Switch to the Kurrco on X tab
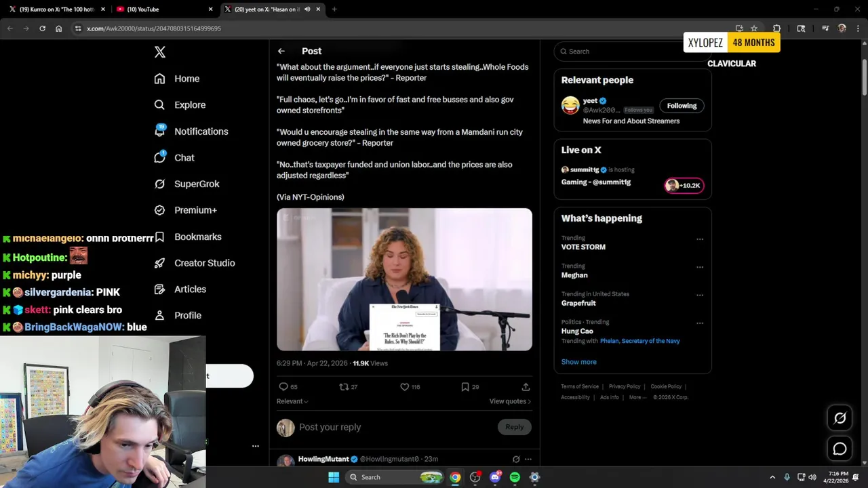The image size is (868, 488). 56,9
